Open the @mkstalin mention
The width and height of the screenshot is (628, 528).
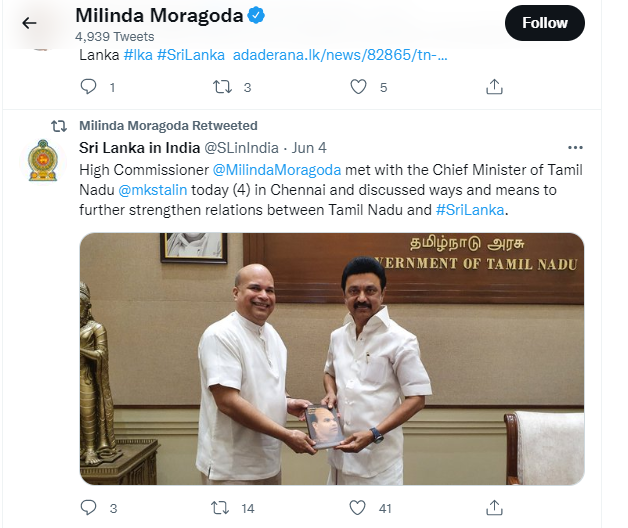point(153,190)
